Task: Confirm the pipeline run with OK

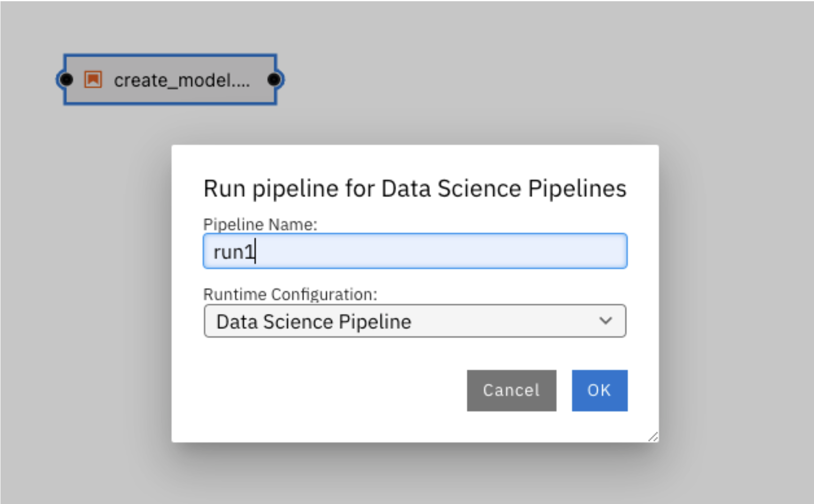Action: 599,390
